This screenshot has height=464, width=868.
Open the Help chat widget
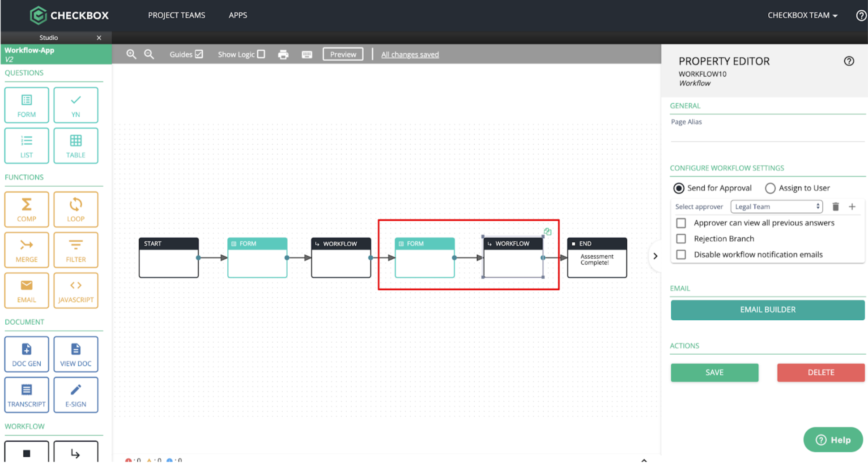click(x=833, y=440)
